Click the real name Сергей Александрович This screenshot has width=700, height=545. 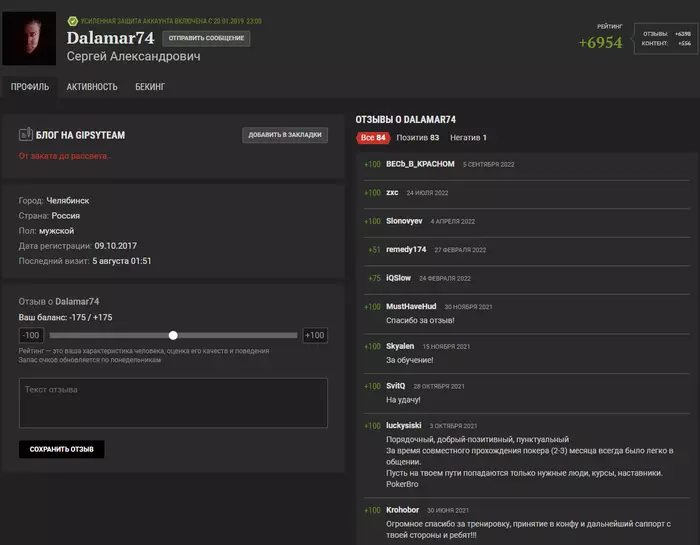coord(133,56)
